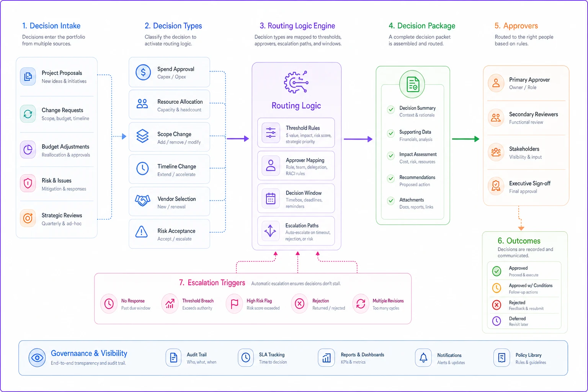Select the Vendor Selection handshake icon
Screen dimensions: 588x392
[142, 201]
